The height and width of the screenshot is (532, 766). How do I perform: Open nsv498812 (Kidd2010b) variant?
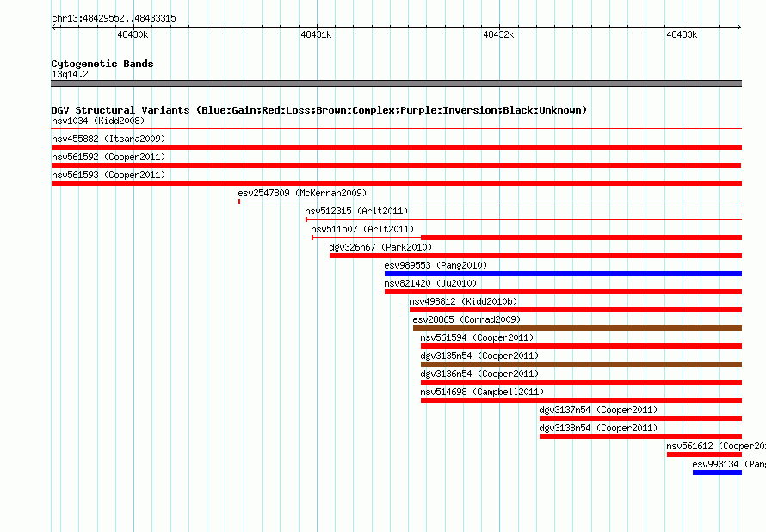(x=463, y=301)
